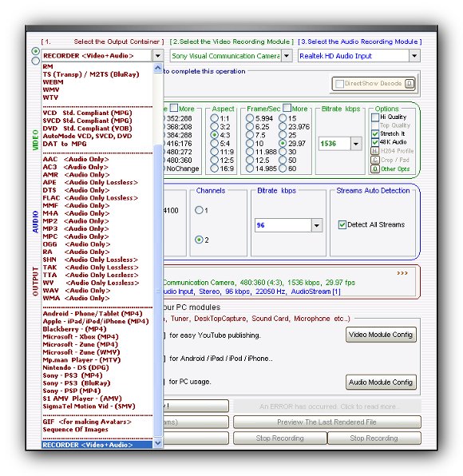This screenshot has width=463, height=476.
Task: Select MP3 <Audio Only> format
Action: (97, 228)
